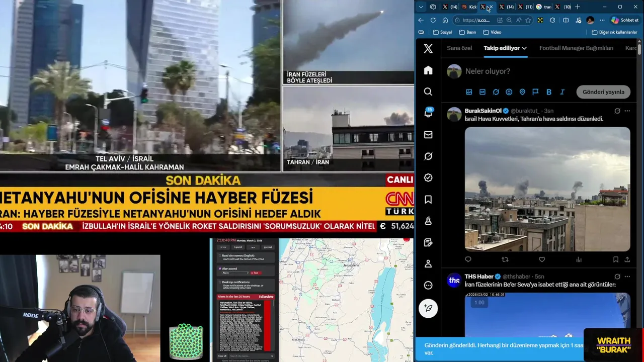Open a new browser tab
This screenshot has height=362, width=644.
[578, 7]
